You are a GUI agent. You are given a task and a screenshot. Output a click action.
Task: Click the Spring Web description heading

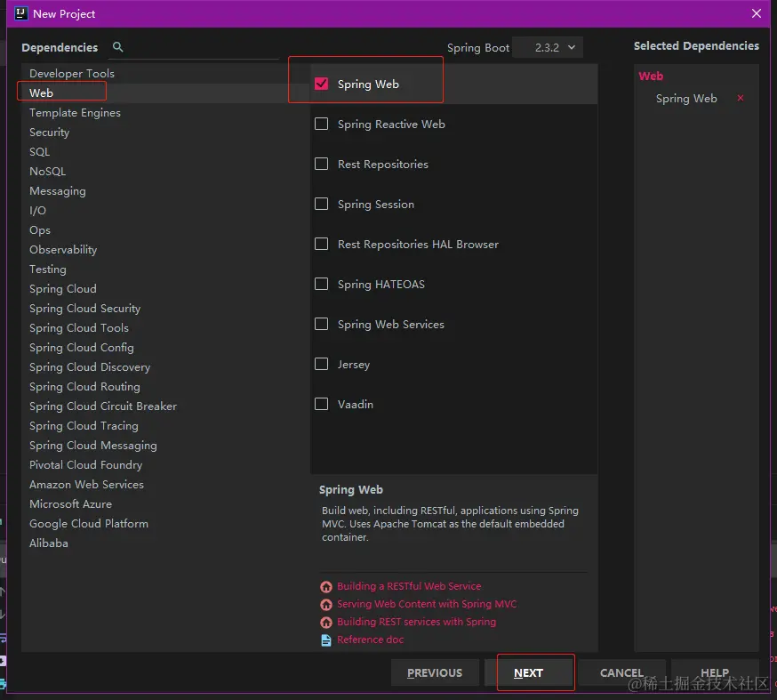pyautogui.click(x=351, y=490)
